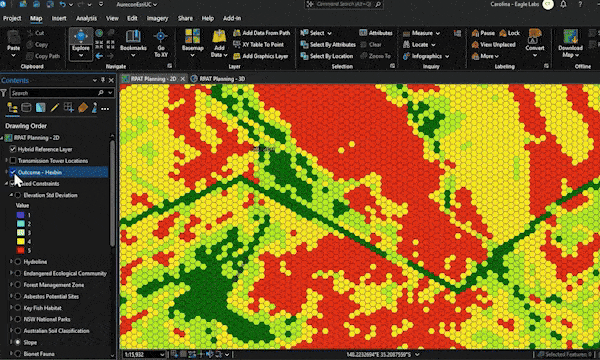Click the Command Search box
The width and height of the screenshot is (600, 360).
[344, 4]
